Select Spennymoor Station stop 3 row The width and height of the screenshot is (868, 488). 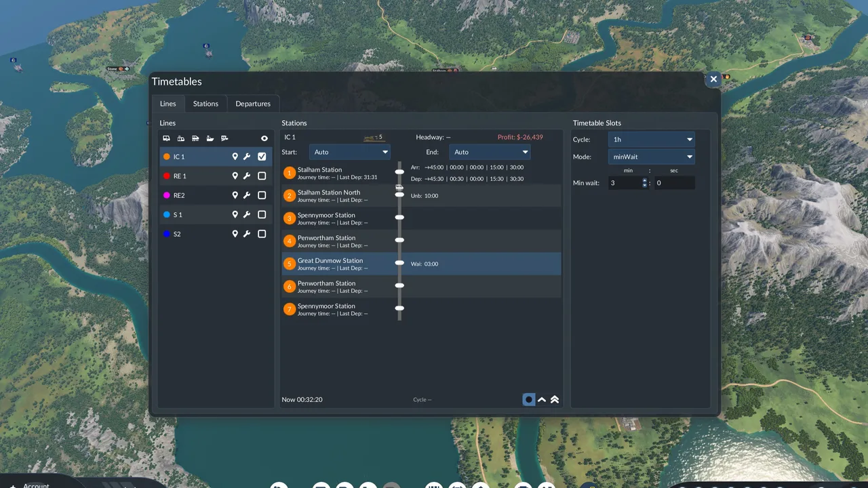coord(421,218)
